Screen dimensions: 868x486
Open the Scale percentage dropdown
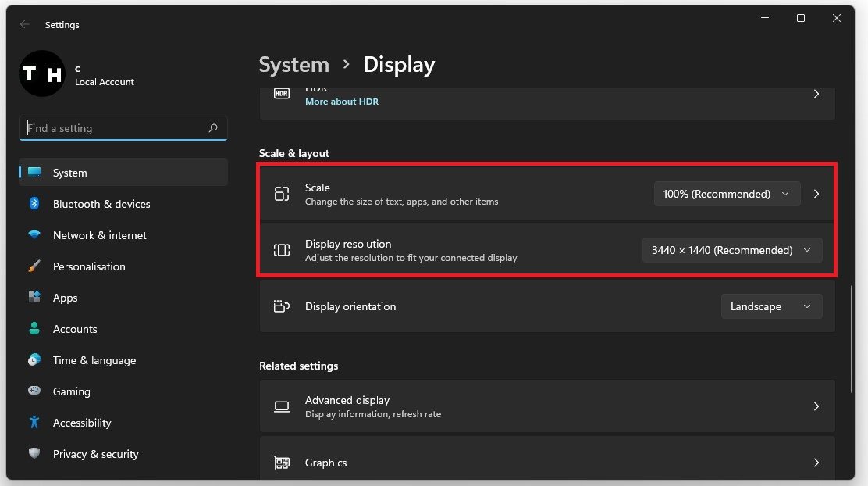click(x=727, y=194)
